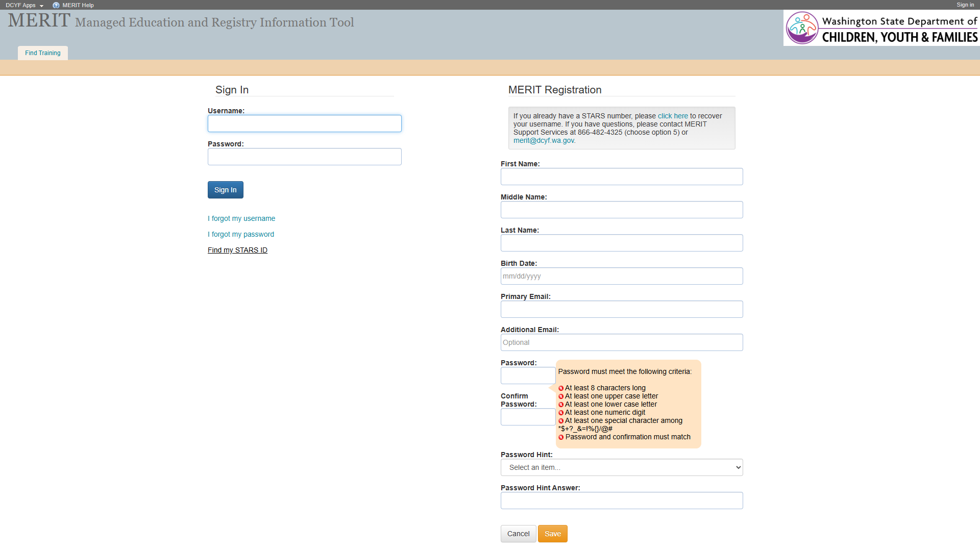Click the First Name text box
This screenshot has width=980, height=551.
click(x=621, y=177)
